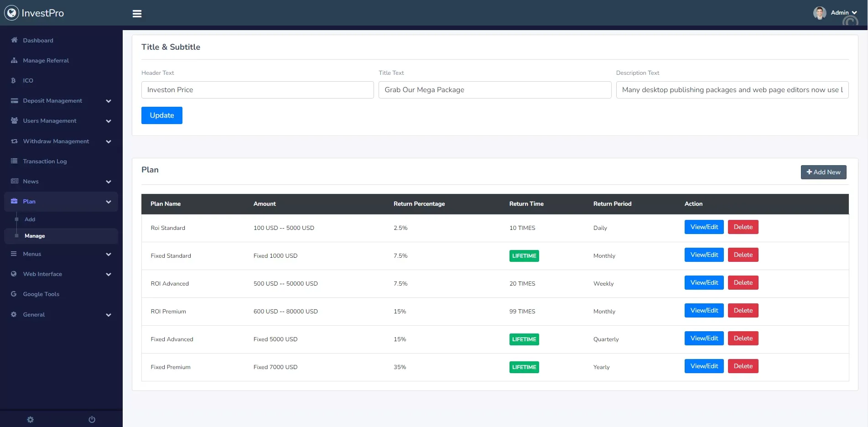Delete the Fixed Premium plan
Viewport: 868px width, 427px height.
[x=743, y=366]
